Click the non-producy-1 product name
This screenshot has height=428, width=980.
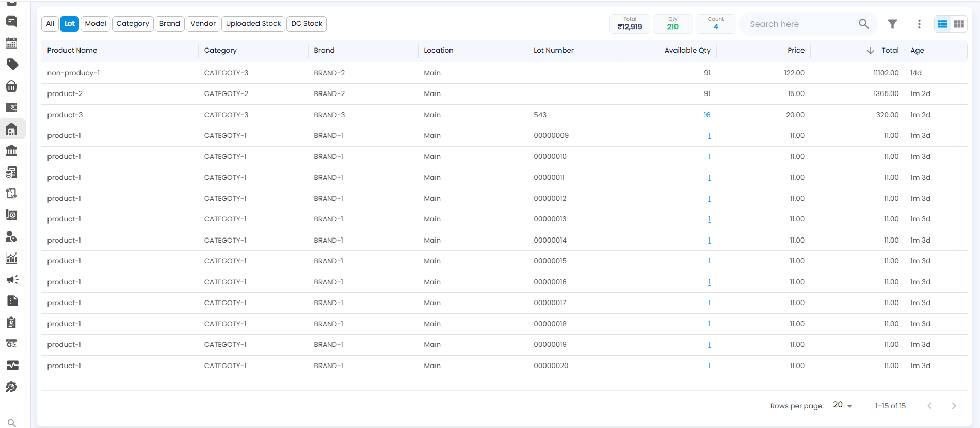coord(73,73)
